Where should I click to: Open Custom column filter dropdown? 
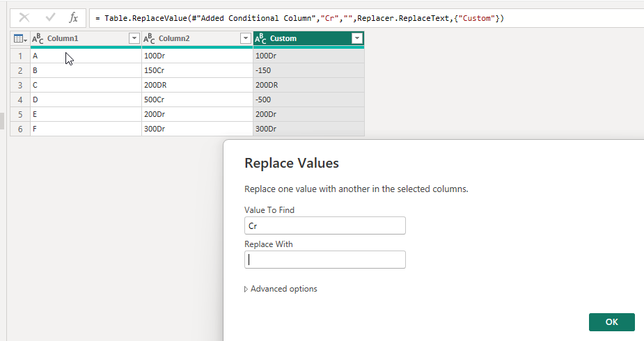(357, 38)
